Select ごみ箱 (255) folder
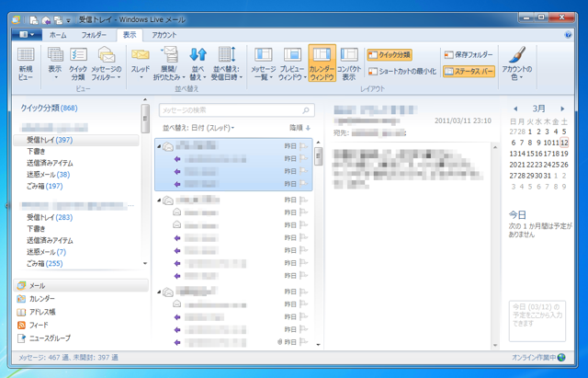Viewport: 588px width, 378px height. click(45, 264)
